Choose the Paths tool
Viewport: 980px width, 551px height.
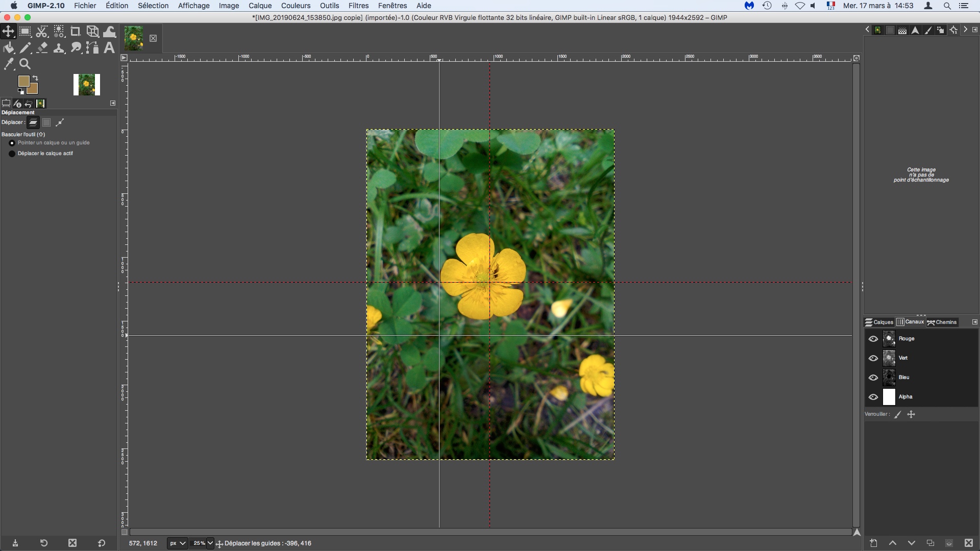92,48
